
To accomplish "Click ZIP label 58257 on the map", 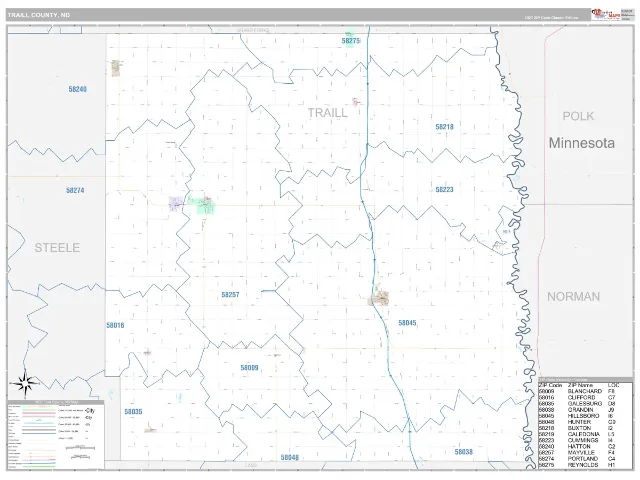I will [x=230, y=295].
